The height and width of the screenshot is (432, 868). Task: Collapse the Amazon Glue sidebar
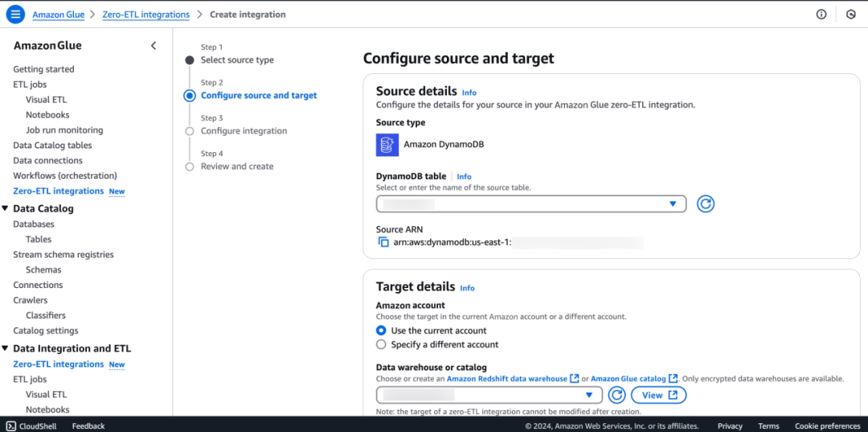[154, 45]
